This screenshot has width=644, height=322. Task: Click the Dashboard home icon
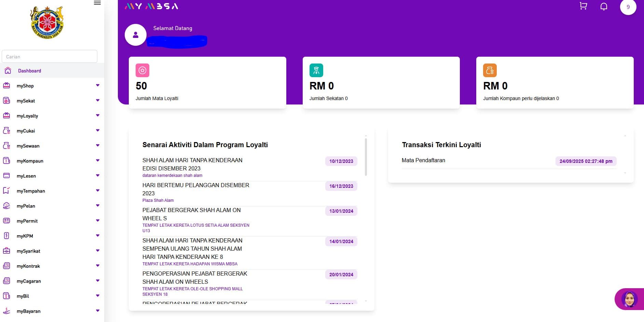coord(8,70)
